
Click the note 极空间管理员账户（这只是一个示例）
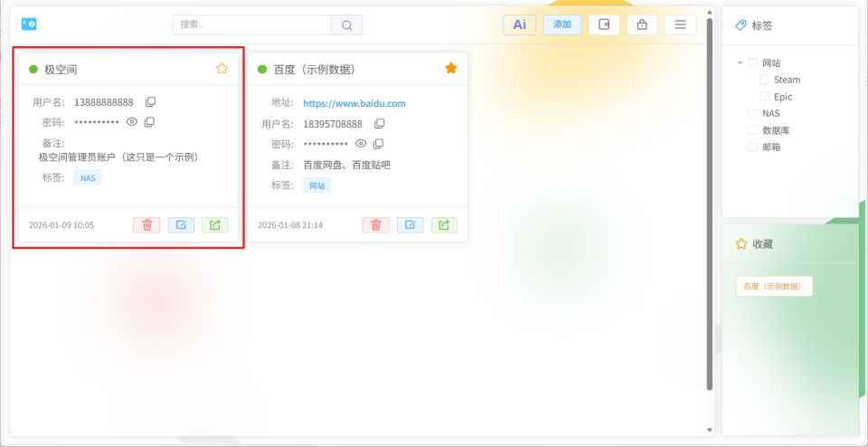pos(118,157)
